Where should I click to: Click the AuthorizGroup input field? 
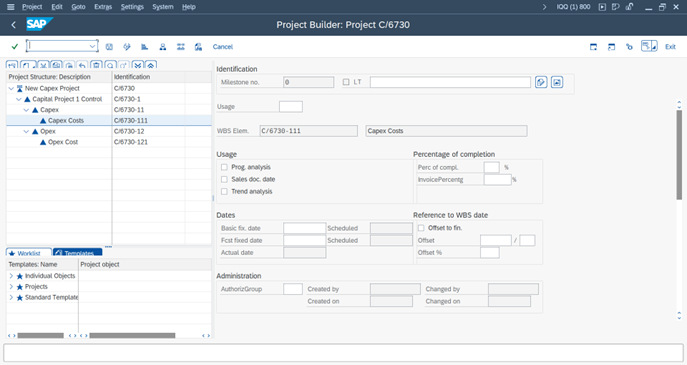click(x=293, y=289)
